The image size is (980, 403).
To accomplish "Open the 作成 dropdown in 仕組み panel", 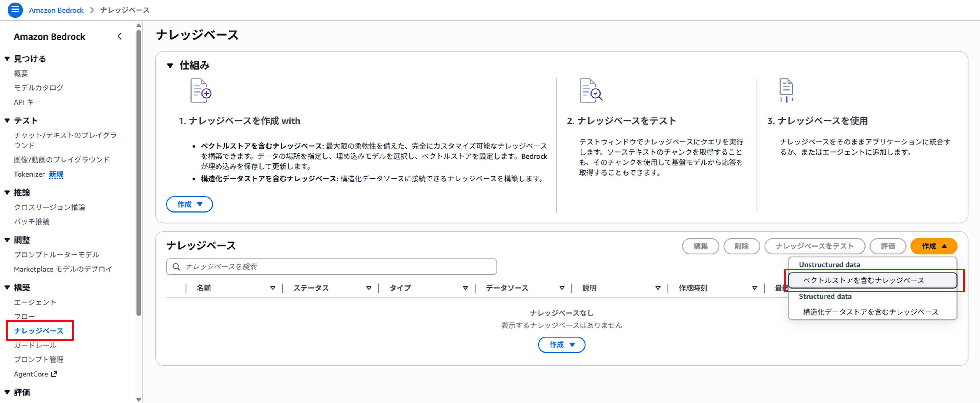I will tap(189, 204).
